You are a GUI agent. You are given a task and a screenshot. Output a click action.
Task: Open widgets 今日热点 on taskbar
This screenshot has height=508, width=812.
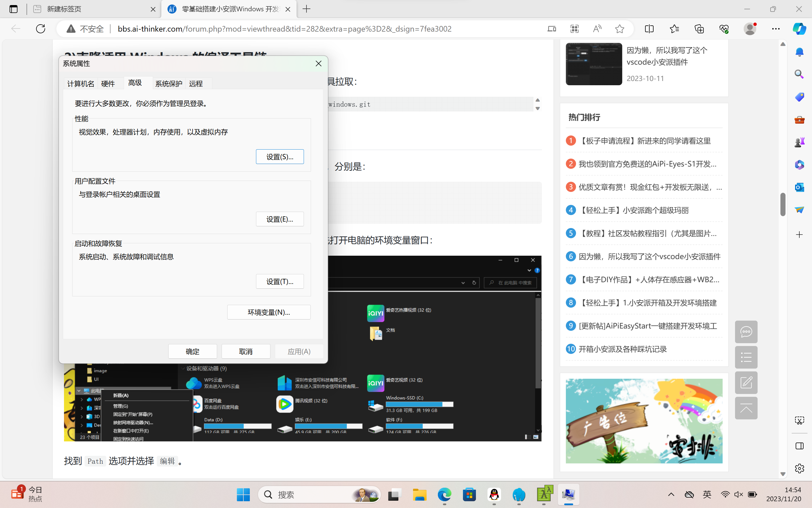tap(26, 494)
